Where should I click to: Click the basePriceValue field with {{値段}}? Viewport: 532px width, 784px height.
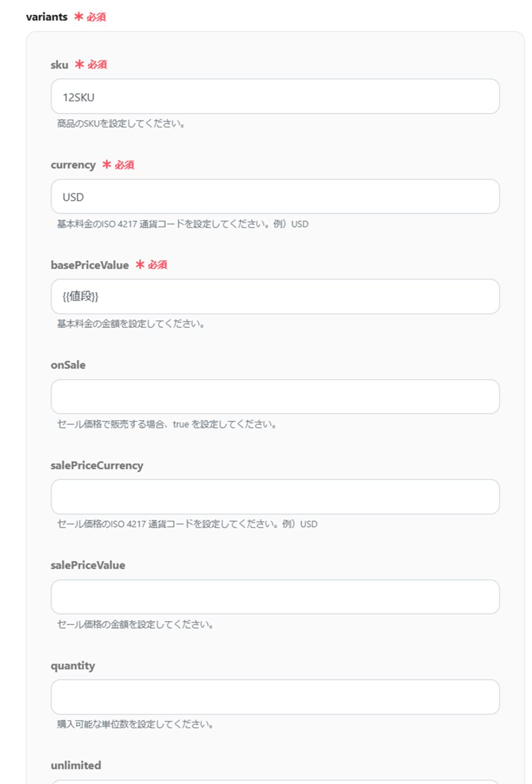(275, 297)
